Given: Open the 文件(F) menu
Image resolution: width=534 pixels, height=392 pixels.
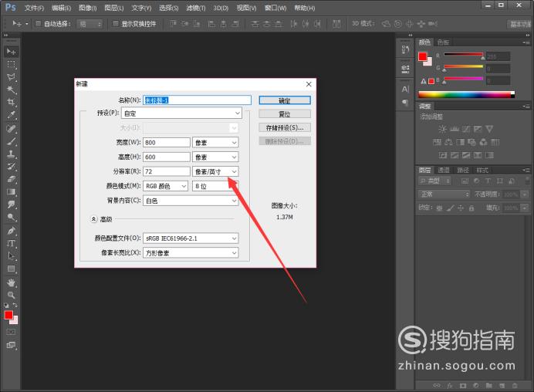Looking at the screenshot, I should pos(35,8).
